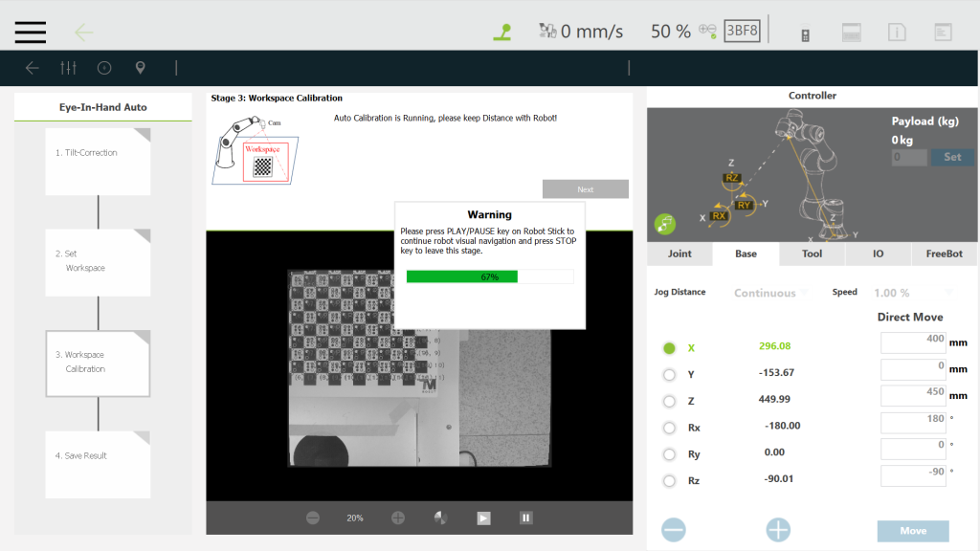980x551 pixels.
Task: Click the Move button
Action: click(x=912, y=531)
